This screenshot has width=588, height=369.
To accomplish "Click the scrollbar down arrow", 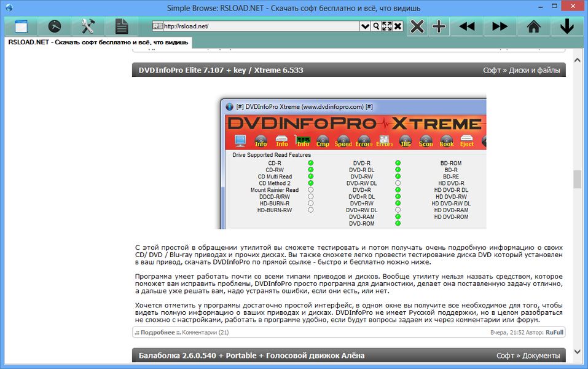I will click(577, 352).
